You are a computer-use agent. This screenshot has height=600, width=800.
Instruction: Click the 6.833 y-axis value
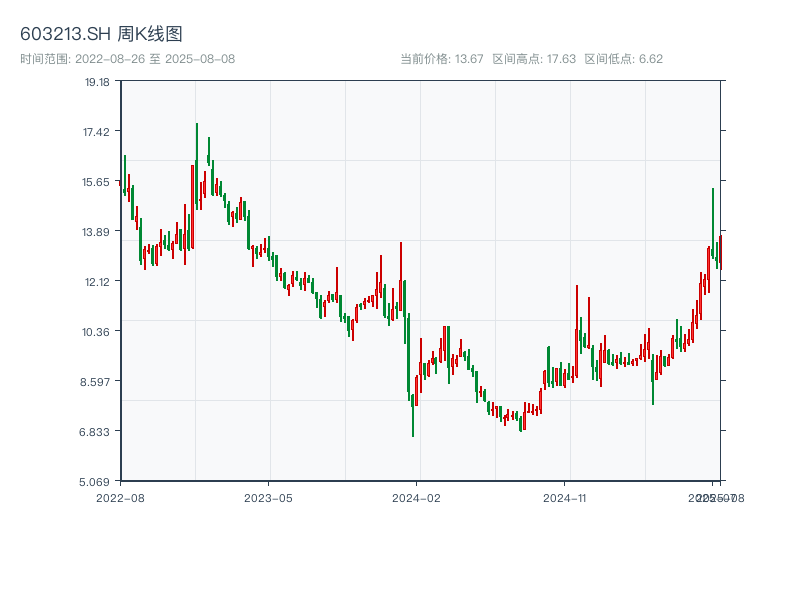click(x=94, y=432)
